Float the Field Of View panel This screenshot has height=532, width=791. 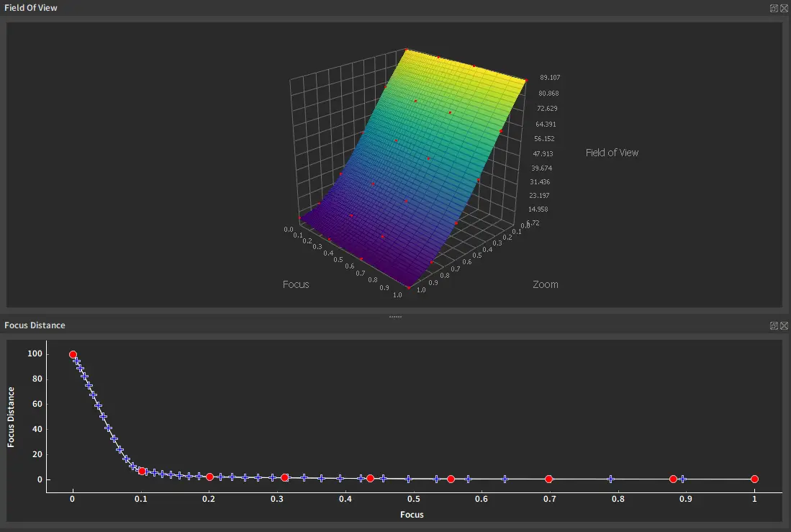click(x=774, y=8)
